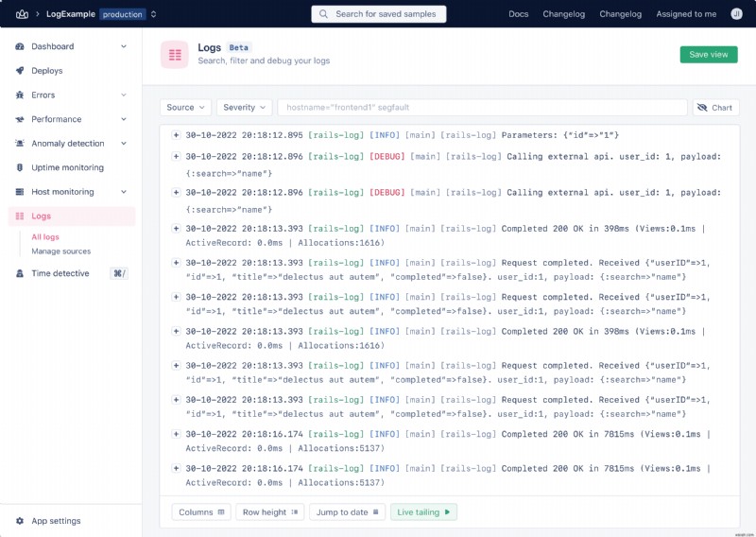756x537 pixels.
Task: Click the search magnifier icon
Action: pyautogui.click(x=323, y=14)
